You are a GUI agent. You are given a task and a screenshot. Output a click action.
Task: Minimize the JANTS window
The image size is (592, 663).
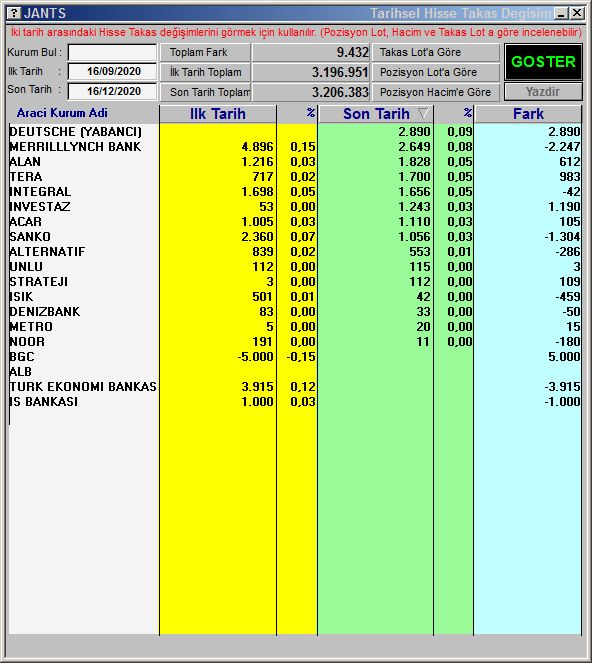click(562, 14)
